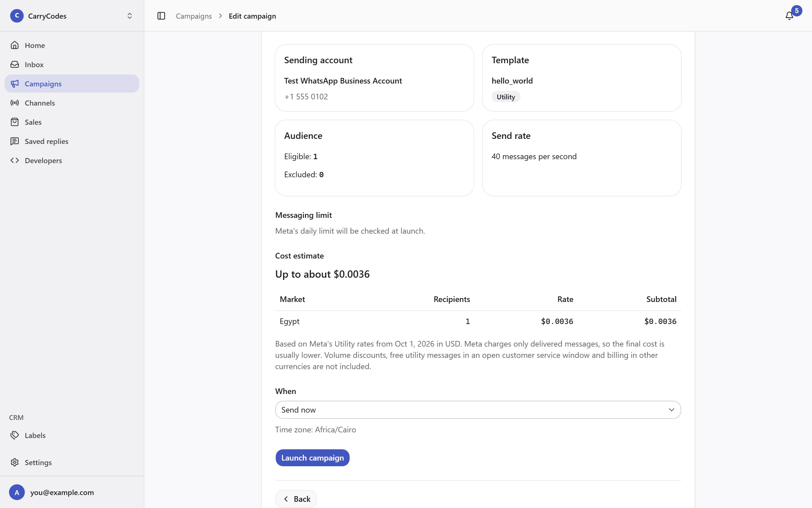
Task: Open Channels in the sidebar
Action: (72, 103)
